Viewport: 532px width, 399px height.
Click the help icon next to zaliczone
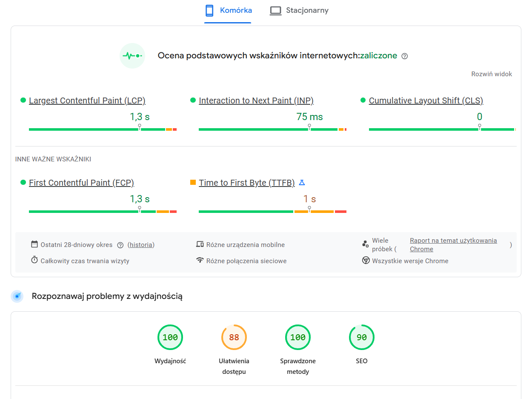(405, 56)
